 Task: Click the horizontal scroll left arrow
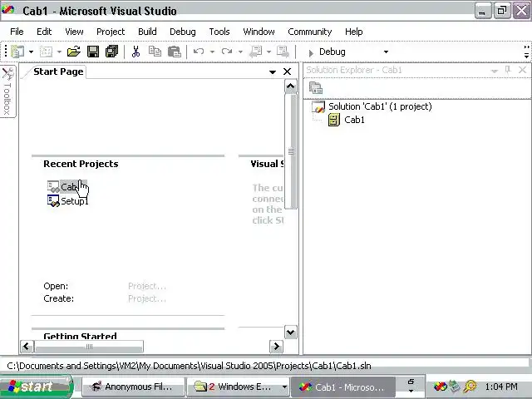pos(27,347)
